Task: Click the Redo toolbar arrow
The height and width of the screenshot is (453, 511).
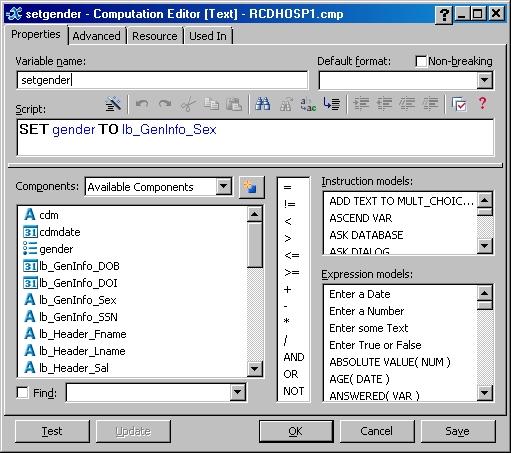Action: 165,104
